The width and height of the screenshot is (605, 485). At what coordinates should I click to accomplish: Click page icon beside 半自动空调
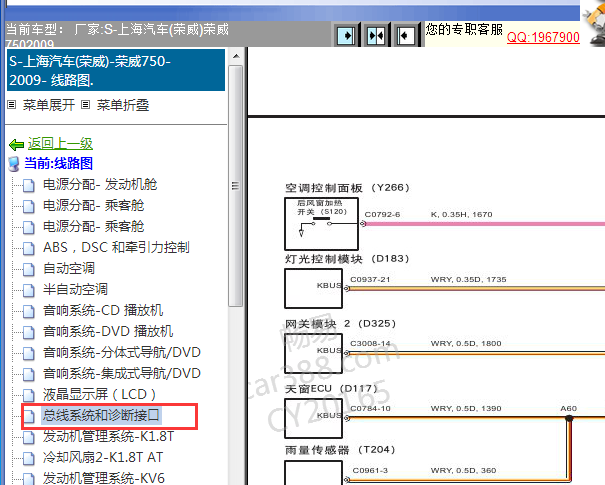pyautogui.click(x=29, y=290)
